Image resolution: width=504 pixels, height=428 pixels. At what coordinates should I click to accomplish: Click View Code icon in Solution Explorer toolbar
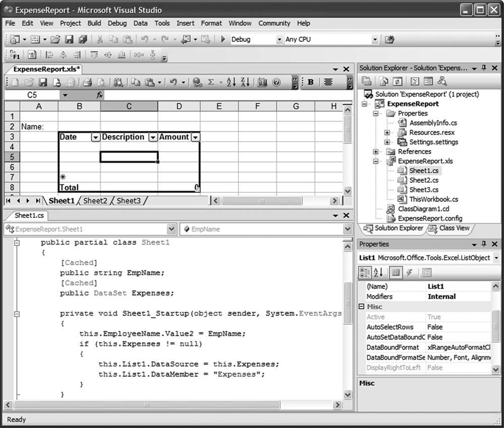(415, 81)
